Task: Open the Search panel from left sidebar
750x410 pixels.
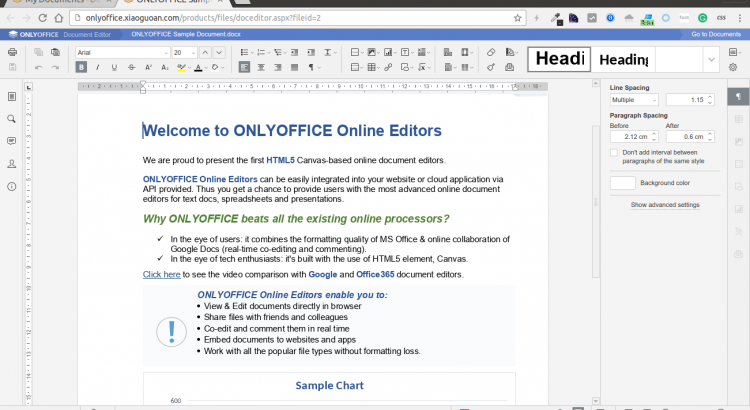Action: click(12, 118)
